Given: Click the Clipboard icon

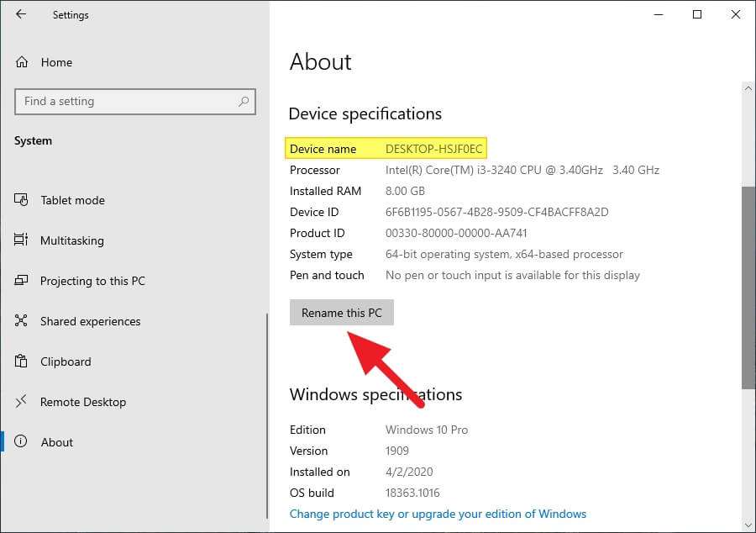Looking at the screenshot, I should (x=21, y=361).
